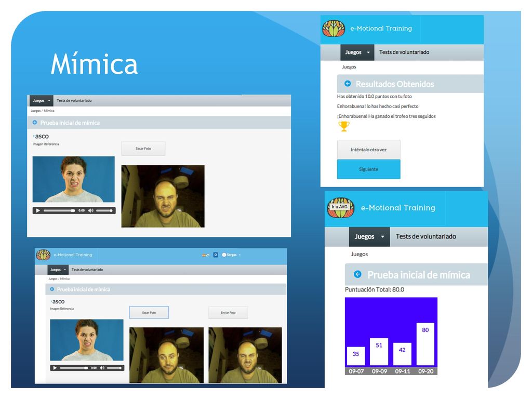This screenshot has width=532, height=399.
Task: Click webcam photo in upper Mímica screenshot
Action: pos(163,196)
